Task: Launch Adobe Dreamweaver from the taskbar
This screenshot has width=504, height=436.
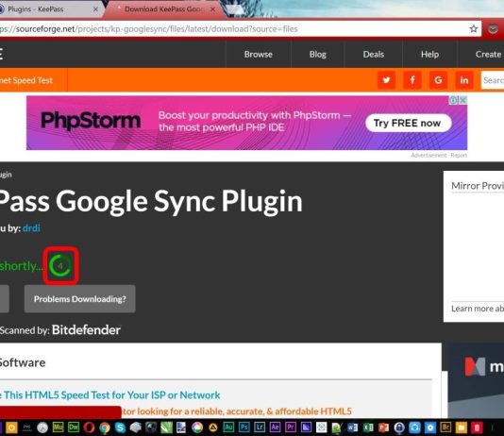Action: click(x=74, y=428)
